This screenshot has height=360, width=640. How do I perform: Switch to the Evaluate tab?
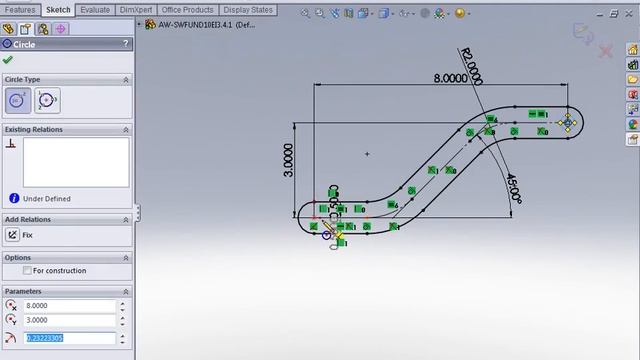pos(95,10)
